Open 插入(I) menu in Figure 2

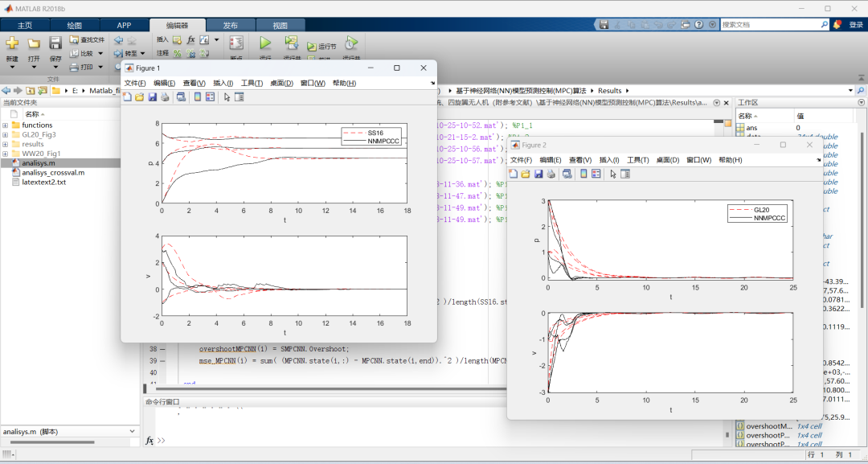coord(609,160)
